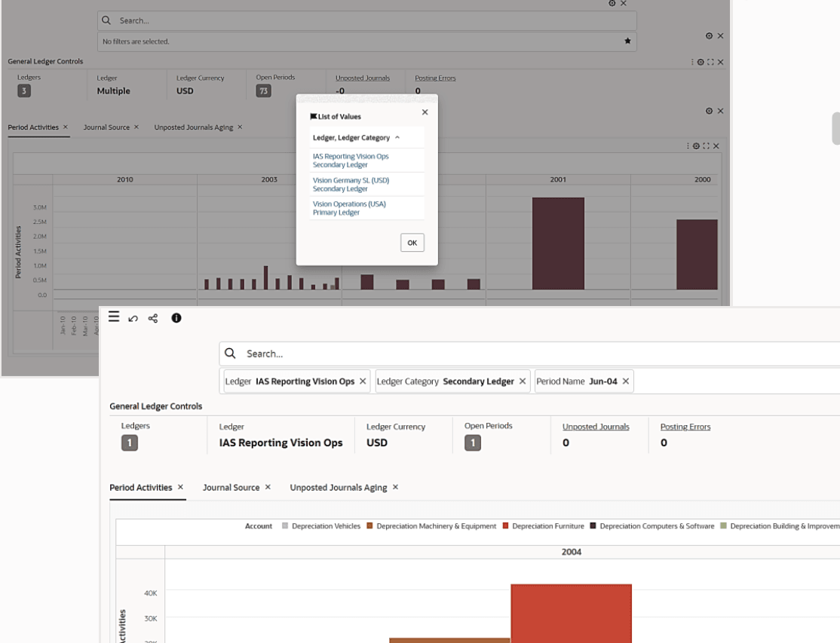The height and width of the screenshot is (643, 840).
Task: Open Posting Errors link in front dashboard
Action: (685, 427)
